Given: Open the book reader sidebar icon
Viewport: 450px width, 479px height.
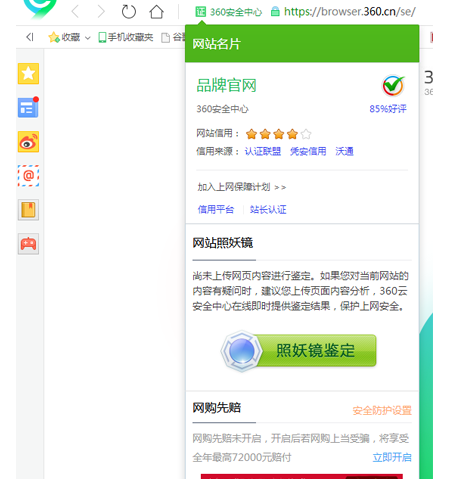Looking at the screenshot, I should 28,210.
